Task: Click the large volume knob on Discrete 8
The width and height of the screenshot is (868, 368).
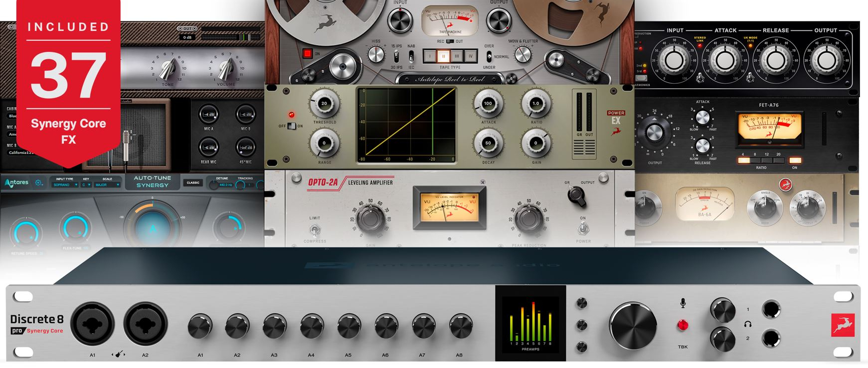Action: [x=633, y=326]
